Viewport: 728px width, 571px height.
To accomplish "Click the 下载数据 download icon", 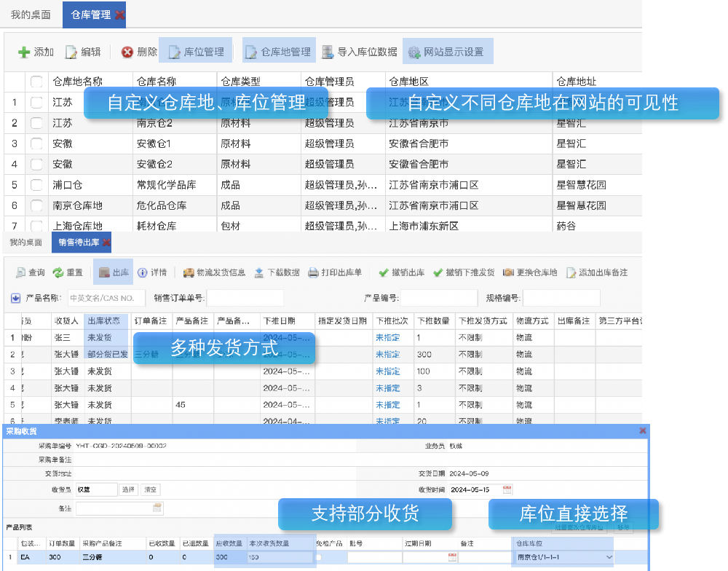I will tap(259, 272).
